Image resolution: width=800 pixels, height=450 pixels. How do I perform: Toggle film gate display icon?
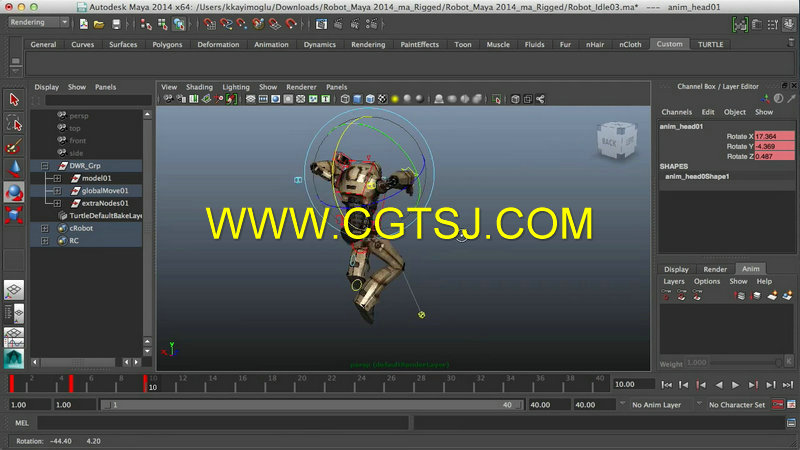click(x=263, y=99)
